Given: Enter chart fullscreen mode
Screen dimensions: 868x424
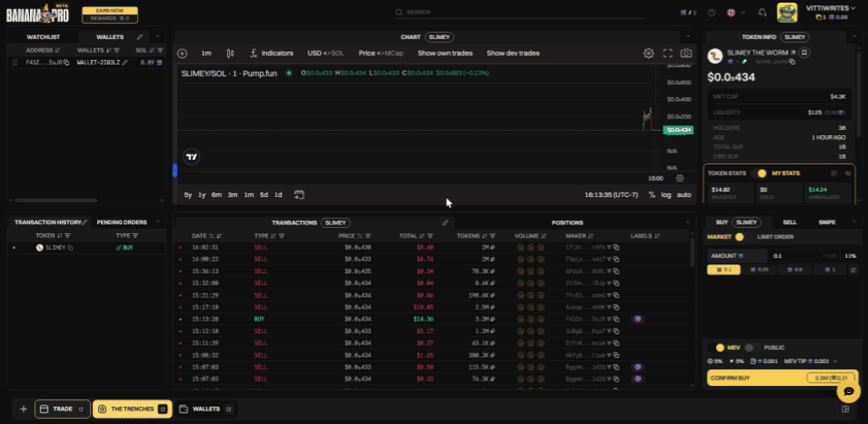Looking at the screenshot, I should tap(667, 53).
